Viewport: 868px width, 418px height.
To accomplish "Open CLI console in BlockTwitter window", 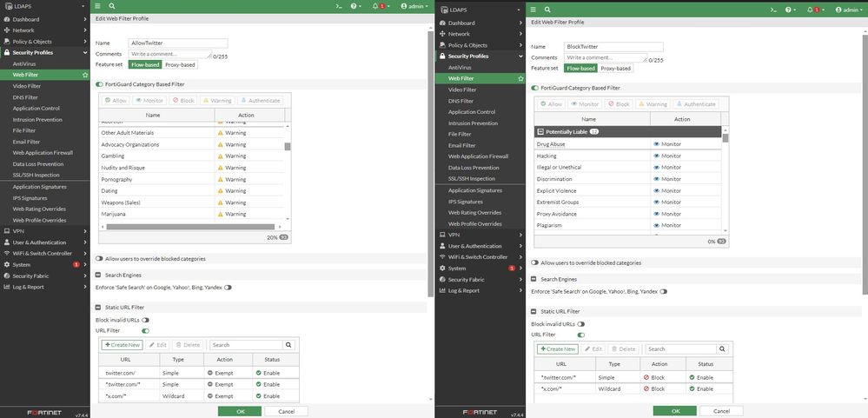I will pos(773,10).
